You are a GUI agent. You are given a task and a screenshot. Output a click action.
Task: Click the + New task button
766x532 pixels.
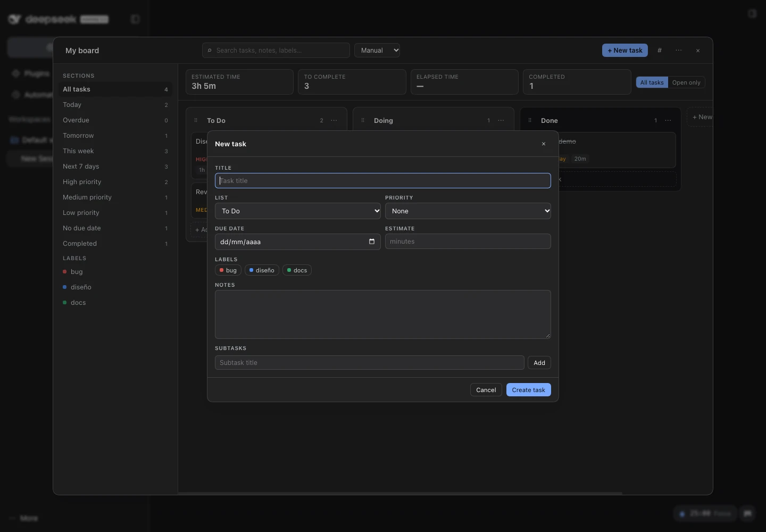tap(625, 51)
